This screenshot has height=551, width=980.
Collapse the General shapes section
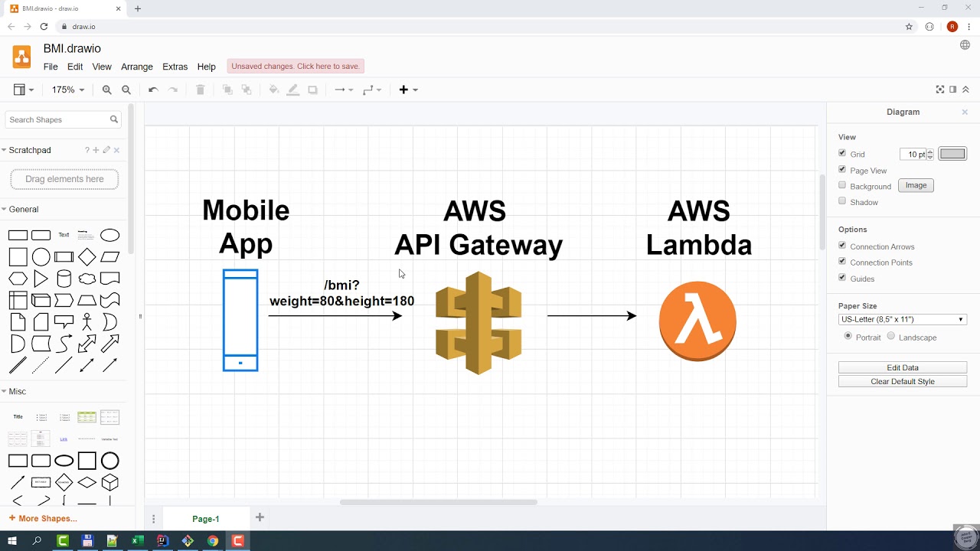pos(24,209)
